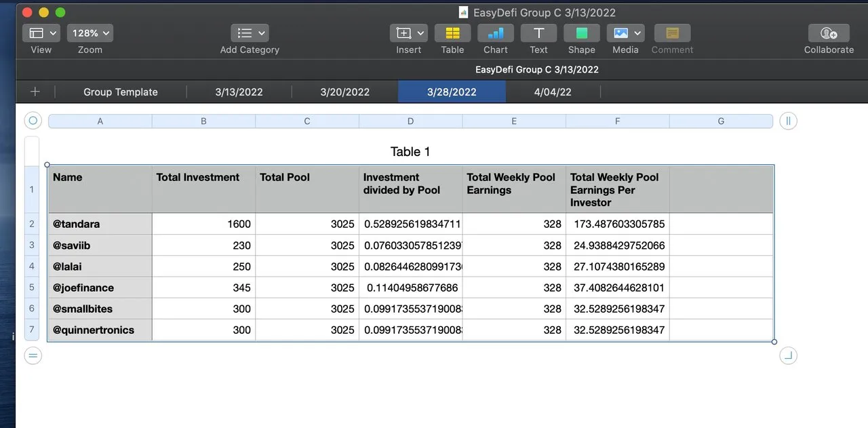The height and width of the screenshot is (428, 868).
Task: Click the Collaborate icon
Action: pos(829,33)
